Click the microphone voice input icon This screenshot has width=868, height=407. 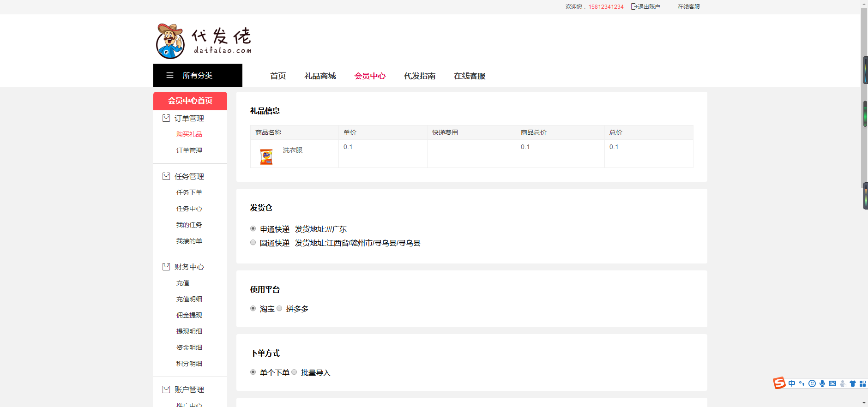[822, 383]
